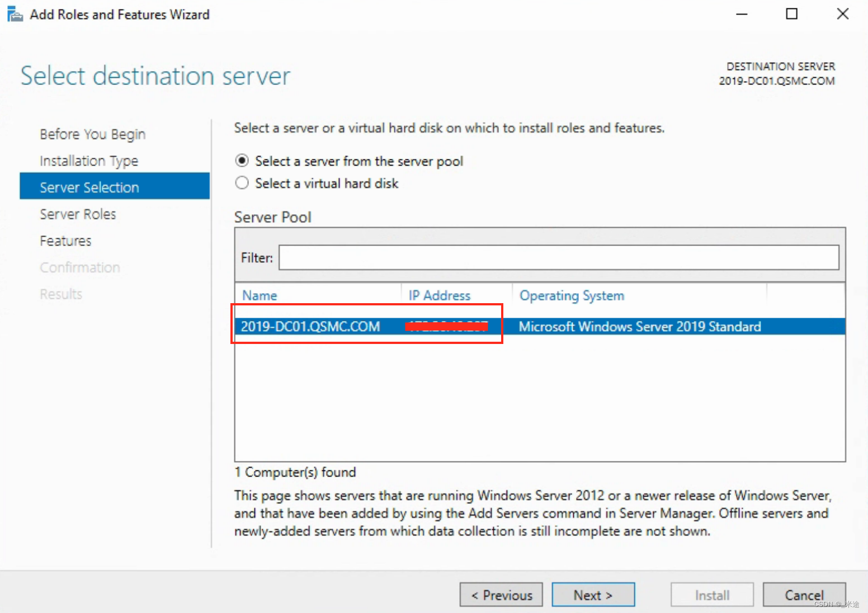Image resolution: width=868 pixels, height=613 pixels.
Task: Click inside the Filter text box
Action: [x=558, y=257]
